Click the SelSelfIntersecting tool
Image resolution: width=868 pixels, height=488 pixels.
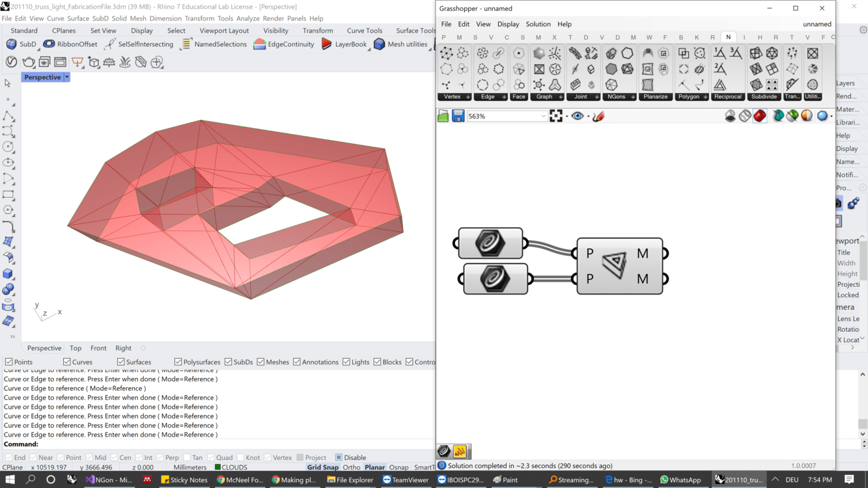(x=110, y=44)
